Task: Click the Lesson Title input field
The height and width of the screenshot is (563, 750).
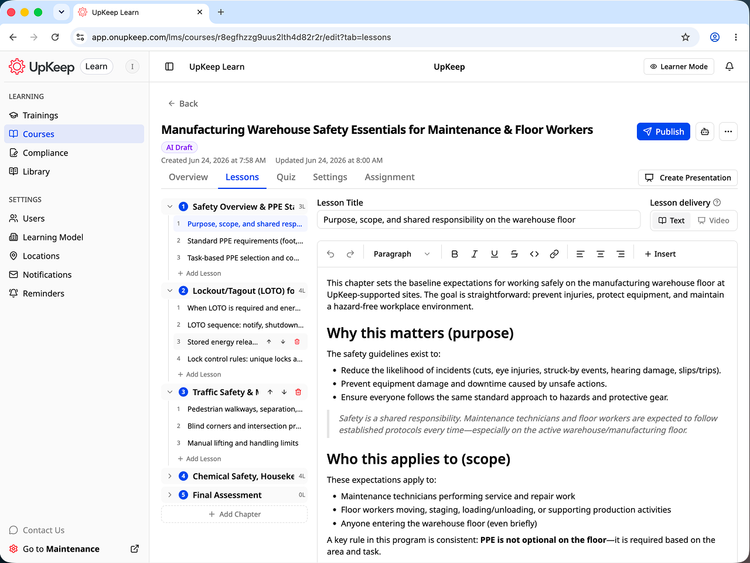Action: [478, 220]
